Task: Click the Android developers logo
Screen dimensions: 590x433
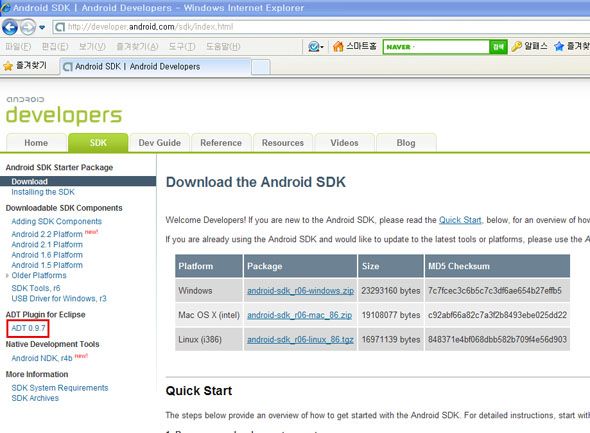Action: (64, 111)
